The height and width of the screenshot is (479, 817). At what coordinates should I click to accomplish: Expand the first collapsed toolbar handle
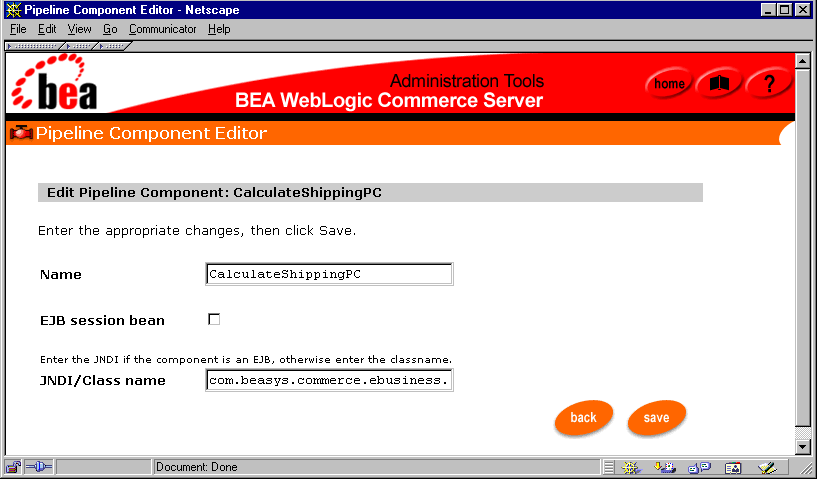pos(34,46)
